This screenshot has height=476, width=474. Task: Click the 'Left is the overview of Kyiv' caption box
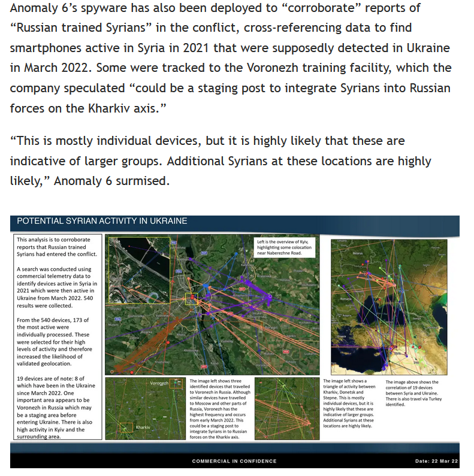tap(285, 247)
